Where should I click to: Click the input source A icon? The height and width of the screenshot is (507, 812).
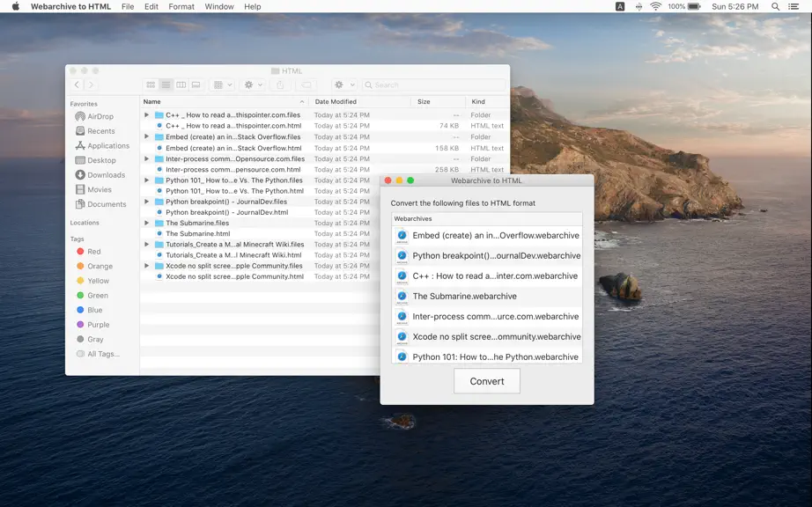[620, 6]
